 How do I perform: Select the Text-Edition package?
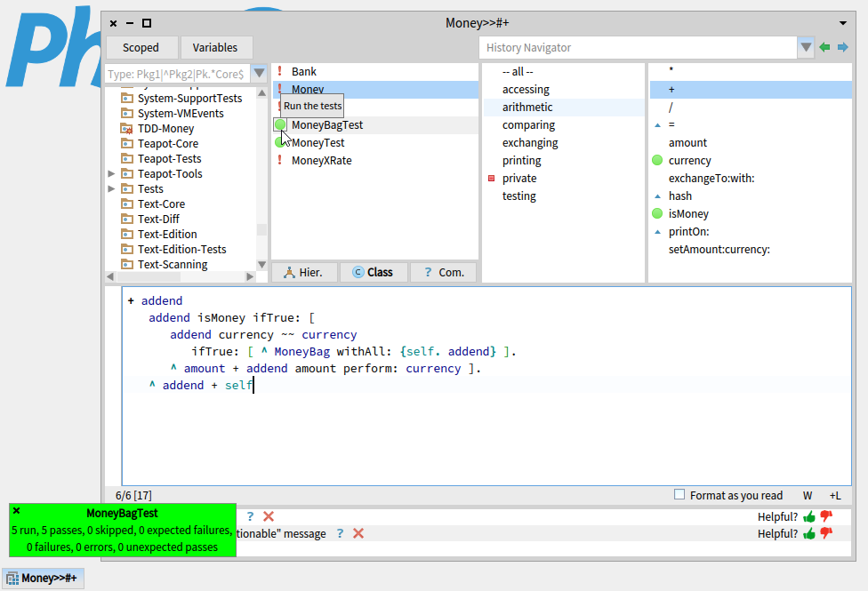(x=167, y=234)
